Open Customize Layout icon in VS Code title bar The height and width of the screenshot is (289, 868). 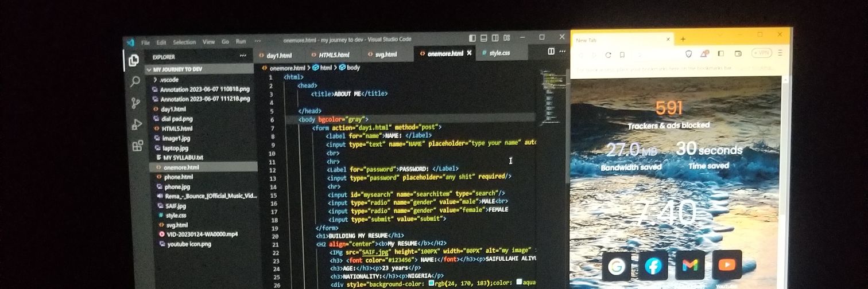point(506,38)
